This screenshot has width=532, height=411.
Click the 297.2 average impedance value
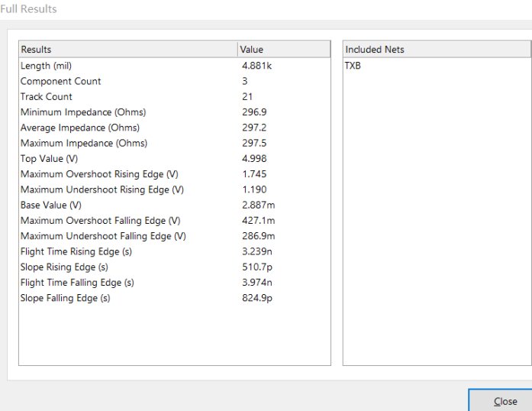[254, 128]
